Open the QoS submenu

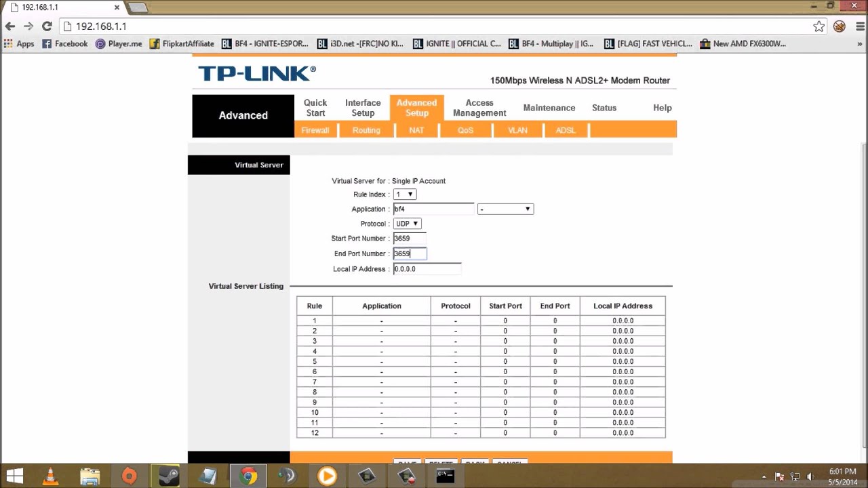pyautogui.click(x=465, y=130)
